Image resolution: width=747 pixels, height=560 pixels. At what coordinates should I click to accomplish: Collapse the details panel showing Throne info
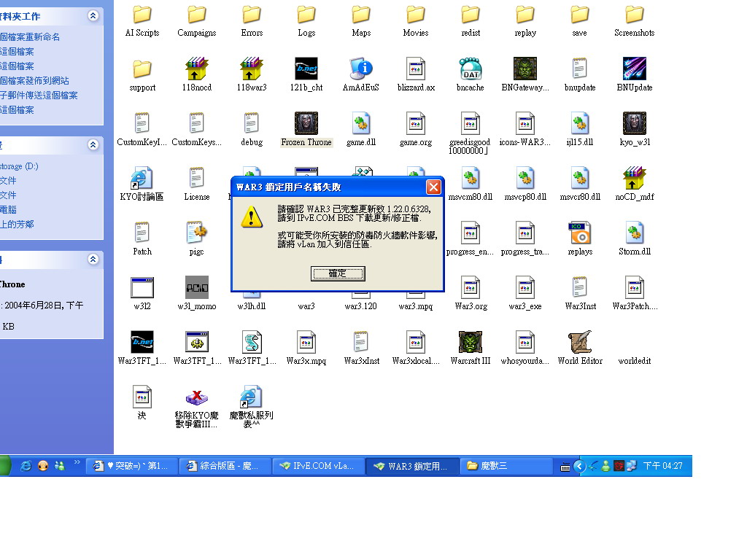click(x=93, y=259)
